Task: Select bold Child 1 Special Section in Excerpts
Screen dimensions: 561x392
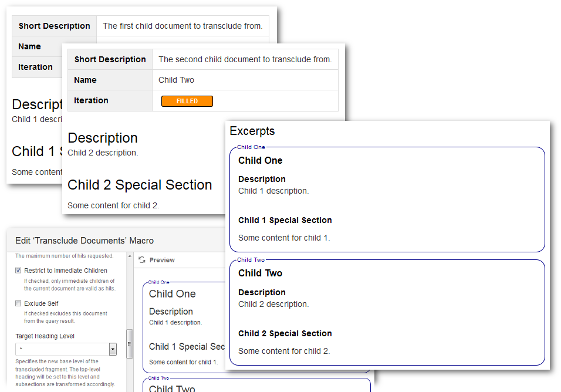Action: click(x=285, y=220)
